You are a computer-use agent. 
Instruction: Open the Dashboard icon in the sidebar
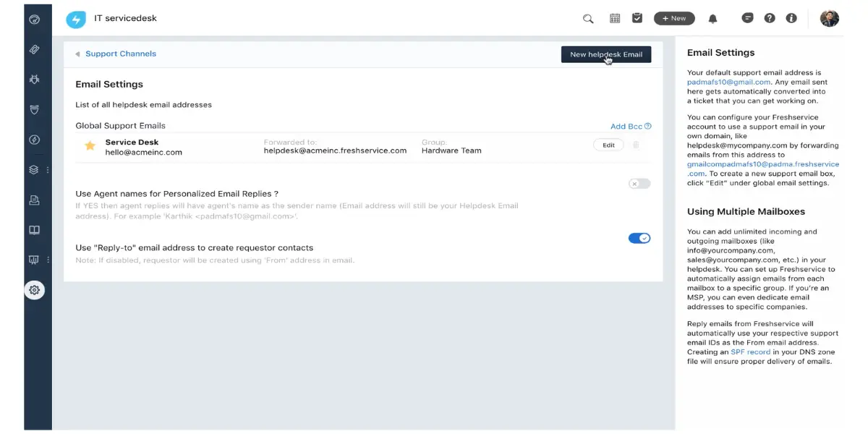pos(34,19)
